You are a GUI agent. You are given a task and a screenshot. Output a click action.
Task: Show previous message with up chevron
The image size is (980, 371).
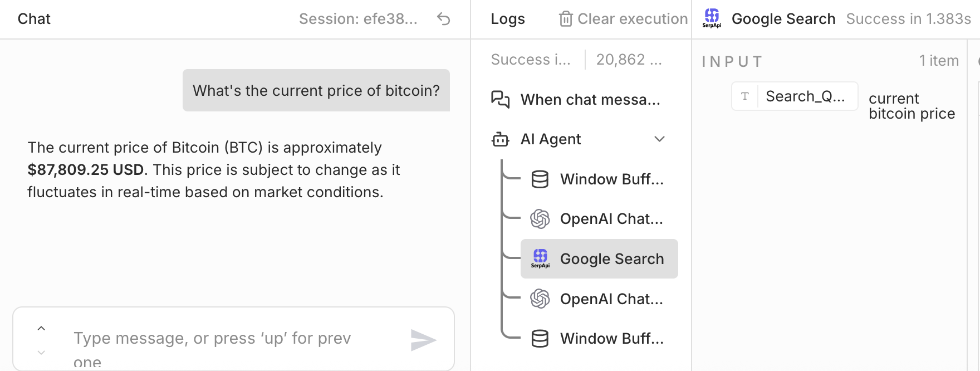41,328
